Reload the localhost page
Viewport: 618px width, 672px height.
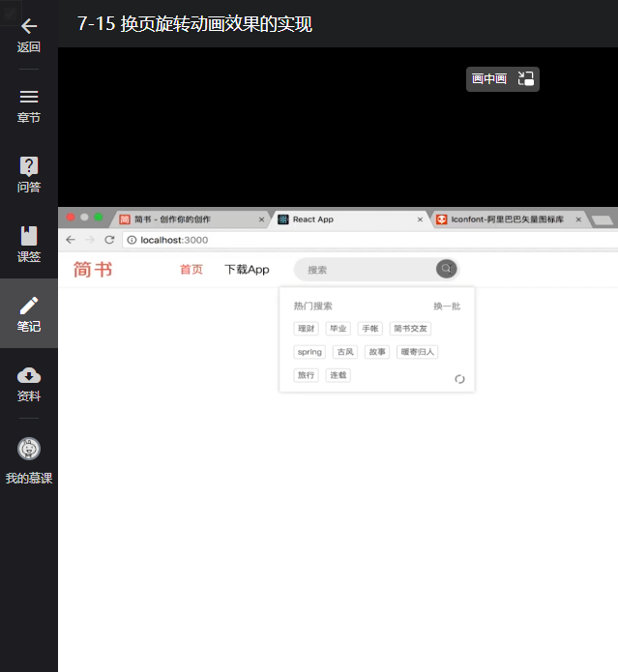click(x=109, y=240)
